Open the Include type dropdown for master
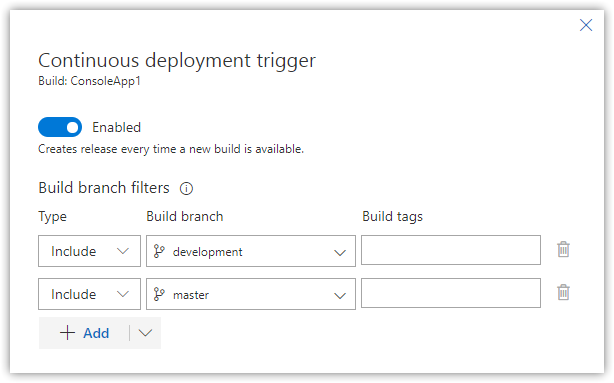The height and width of the screenshot is (383, 614). [89, 294]
